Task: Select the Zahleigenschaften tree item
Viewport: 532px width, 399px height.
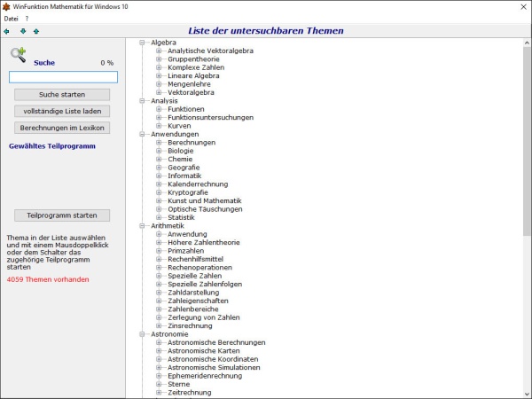Action: click(x=198, y=301)
